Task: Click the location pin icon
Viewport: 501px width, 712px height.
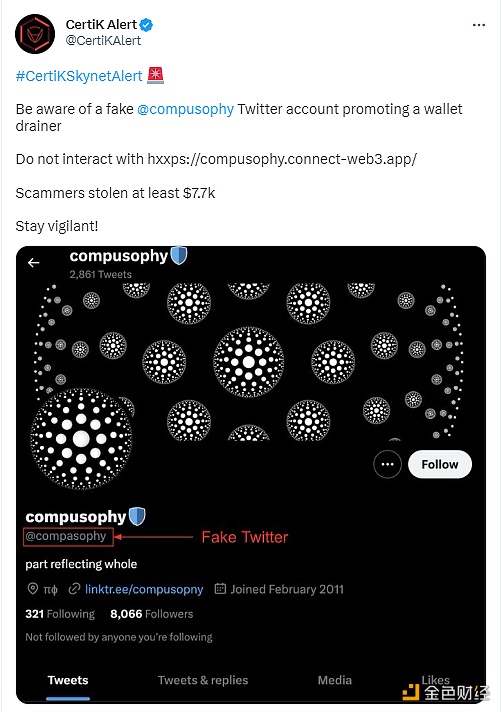Action: (33, 589)
